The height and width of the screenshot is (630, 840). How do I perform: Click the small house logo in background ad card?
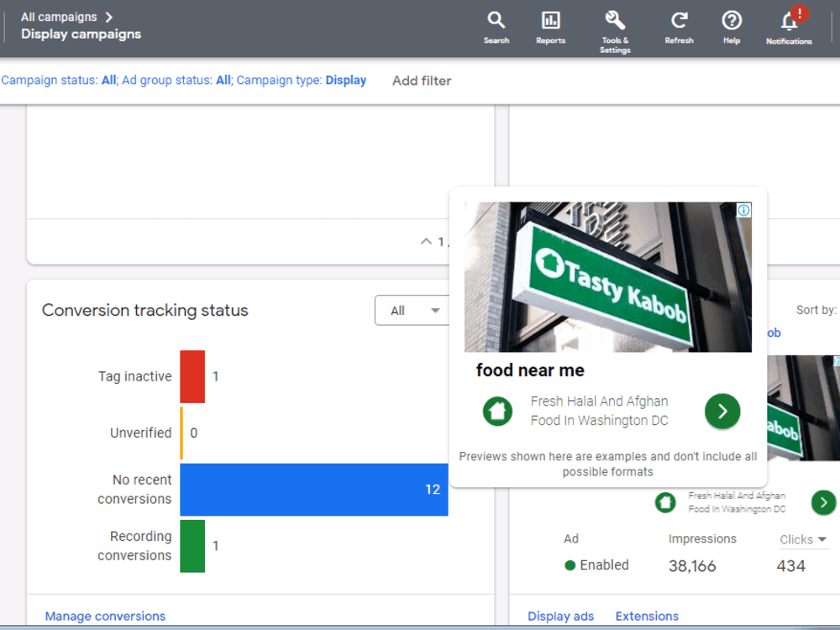[665, 502]
